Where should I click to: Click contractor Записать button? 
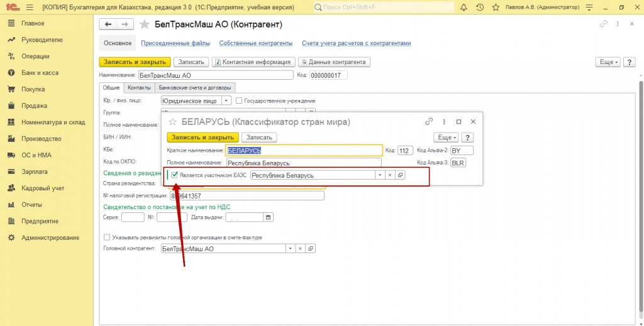(191, 62)
